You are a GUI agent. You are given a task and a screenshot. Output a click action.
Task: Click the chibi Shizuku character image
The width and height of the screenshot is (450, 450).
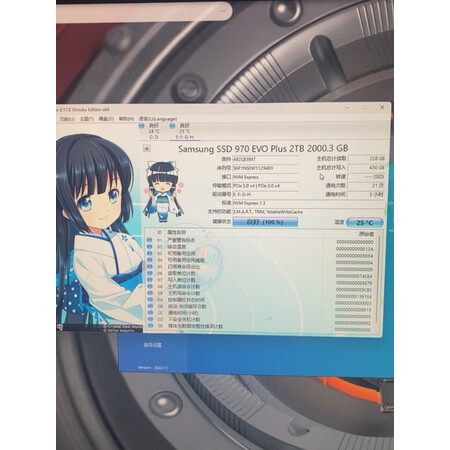coord(163,191)
